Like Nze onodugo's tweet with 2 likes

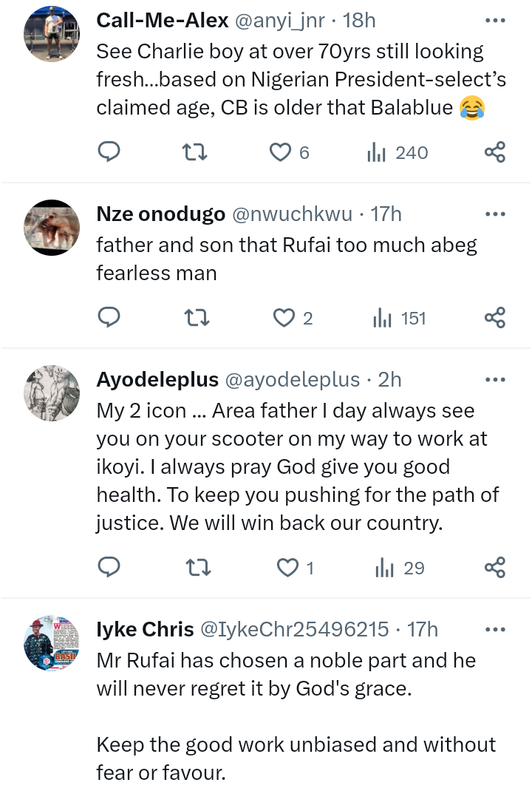point(293,318)
